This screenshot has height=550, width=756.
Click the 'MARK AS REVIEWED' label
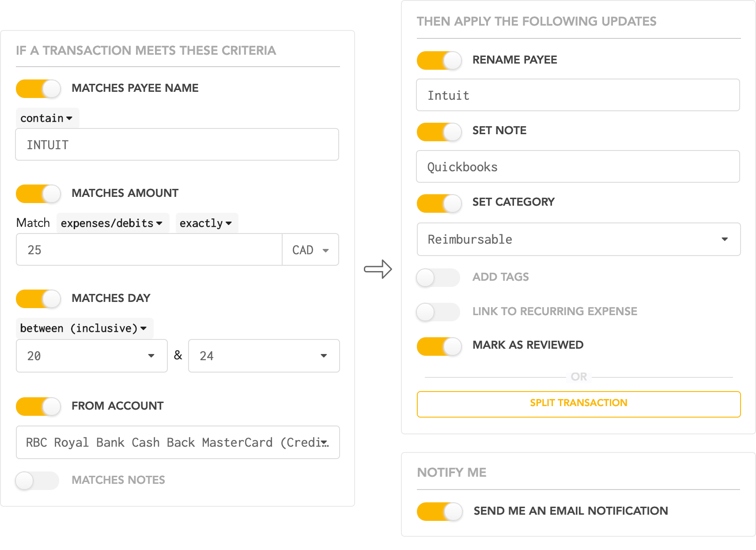point(528,345)
